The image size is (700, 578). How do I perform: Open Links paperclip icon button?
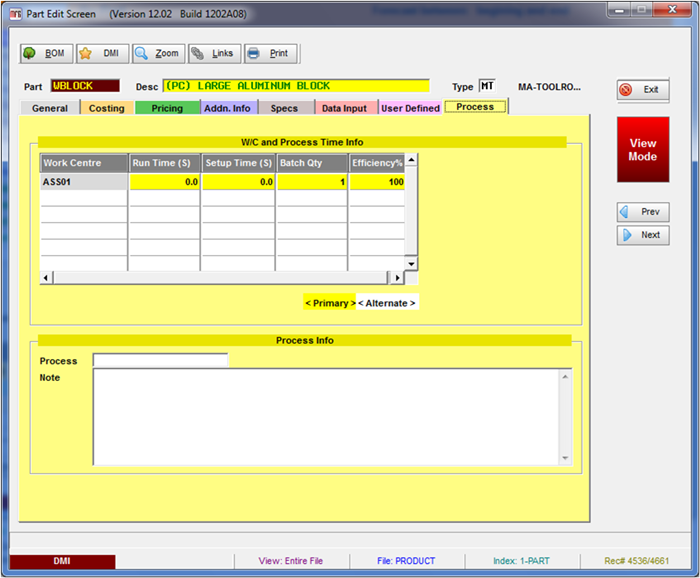(215, 54)
